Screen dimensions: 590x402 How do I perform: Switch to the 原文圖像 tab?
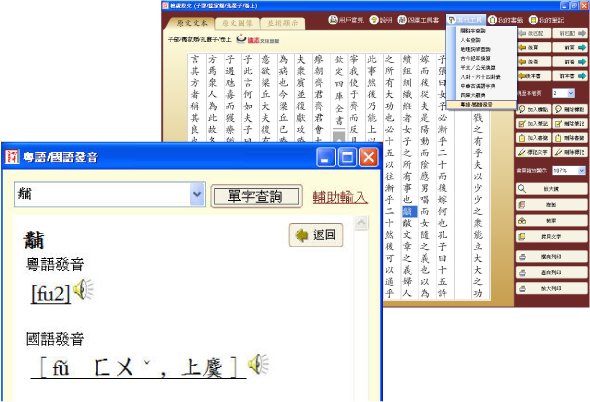coord(237,23)
